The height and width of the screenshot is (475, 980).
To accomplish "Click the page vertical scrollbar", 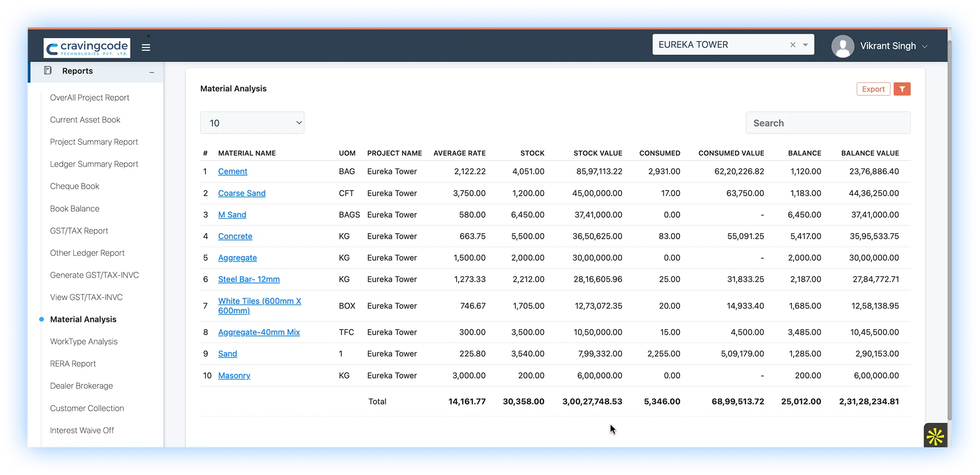I will pyautogui.click(x=950, y=231).
